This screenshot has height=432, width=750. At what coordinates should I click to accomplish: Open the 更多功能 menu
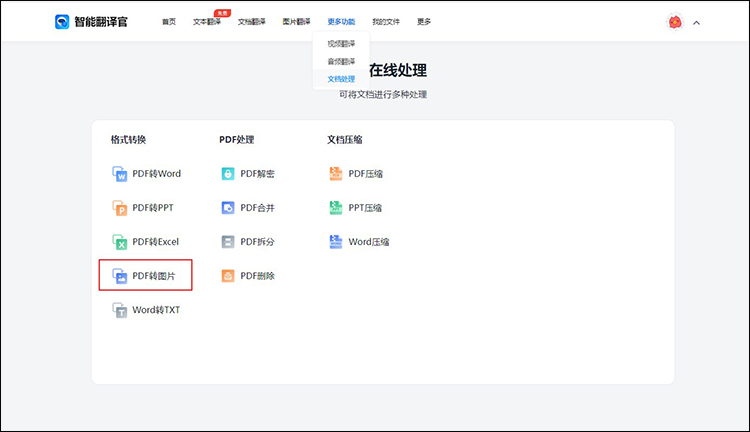click(x=341, y=22)
